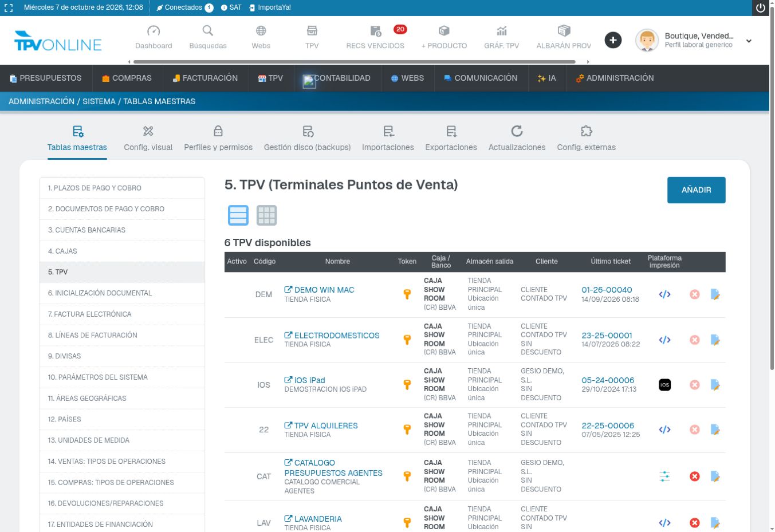Switch to the Perfiles y permisos tab
Screen dimensions: 775x532
tap(218, 139)
